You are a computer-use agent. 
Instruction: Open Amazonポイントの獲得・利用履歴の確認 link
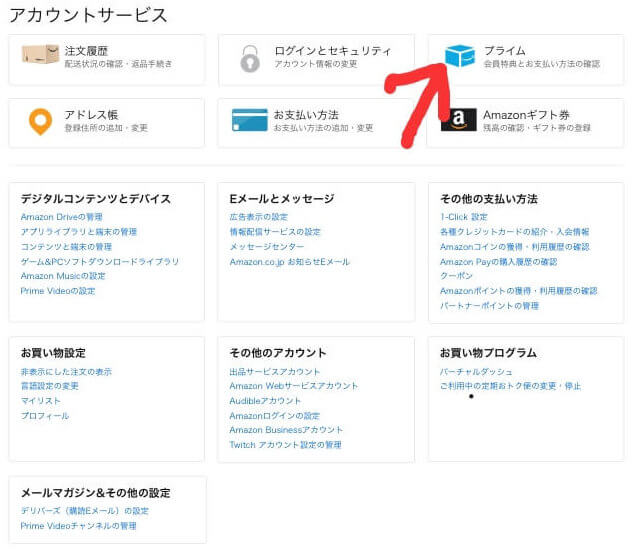pyautogui.click(x=519, y=291)
